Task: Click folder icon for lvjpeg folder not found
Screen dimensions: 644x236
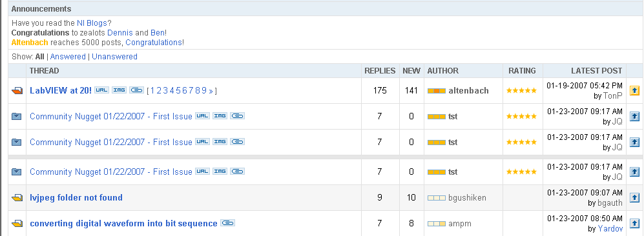Action: (x=17, y=198)
